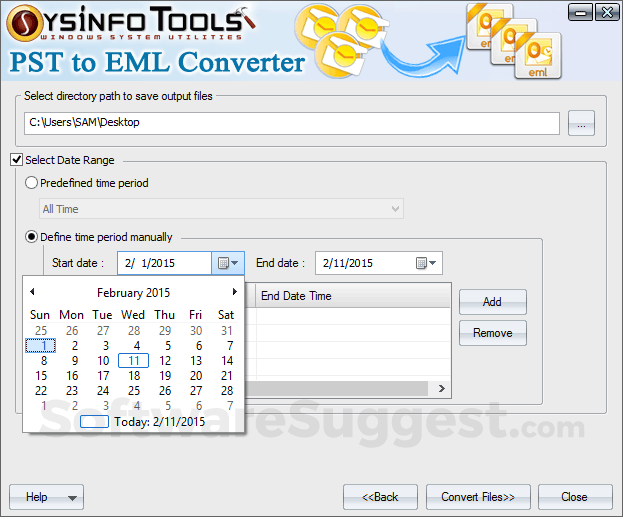
Task: Uncheck the Select Date Range checkbox
Action: coord(16,160)
